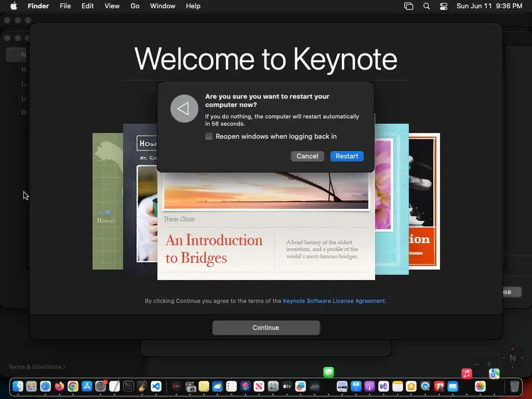Cancel the restart confirmation dialog

click(307, 156)
